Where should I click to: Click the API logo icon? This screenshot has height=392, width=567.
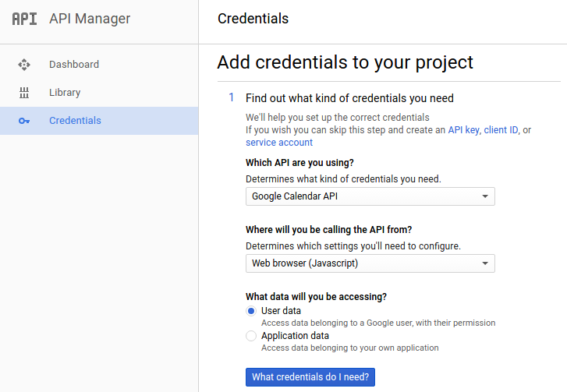tap(24, 19)
